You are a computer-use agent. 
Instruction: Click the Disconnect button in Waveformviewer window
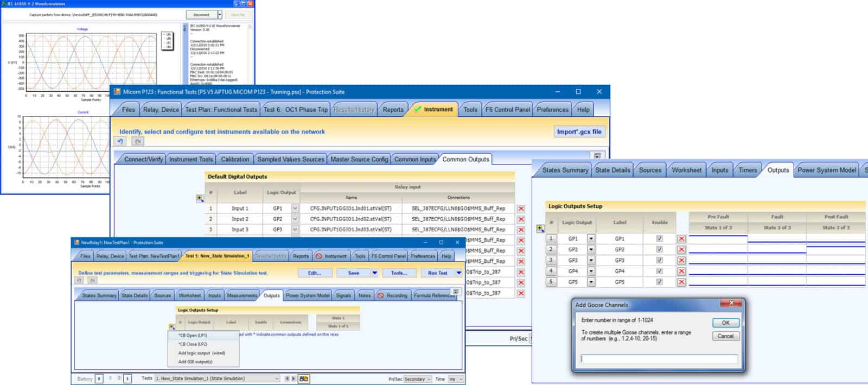coord(201,15)
